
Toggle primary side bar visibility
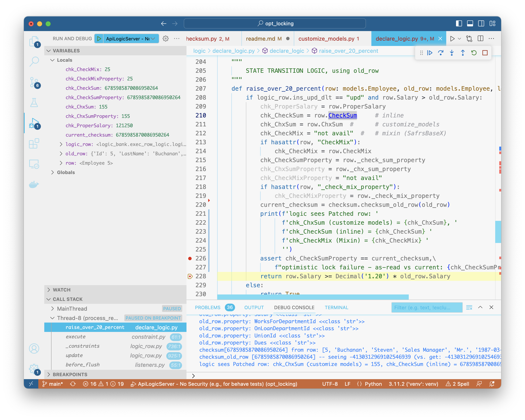pos(459,24)
